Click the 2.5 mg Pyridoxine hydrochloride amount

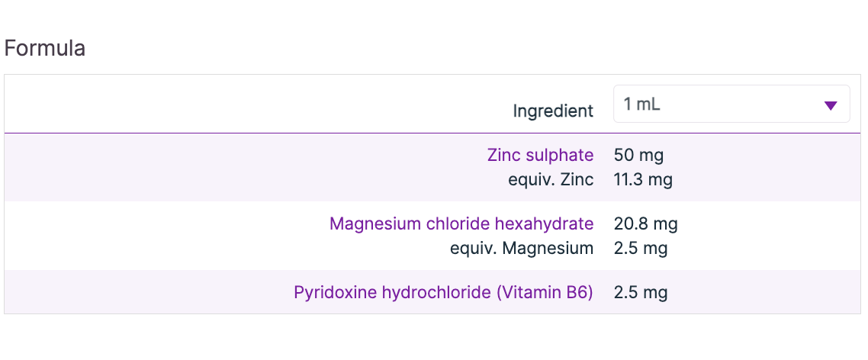coord(641,293)
